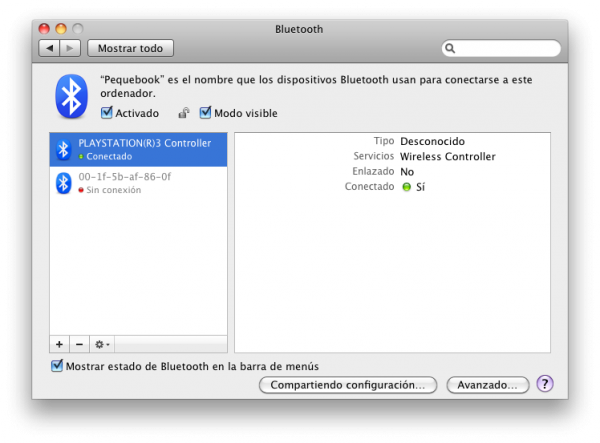Uncheck the Activado checkbox
Viewport: 600px width, 443px height.
click(106, 112)
